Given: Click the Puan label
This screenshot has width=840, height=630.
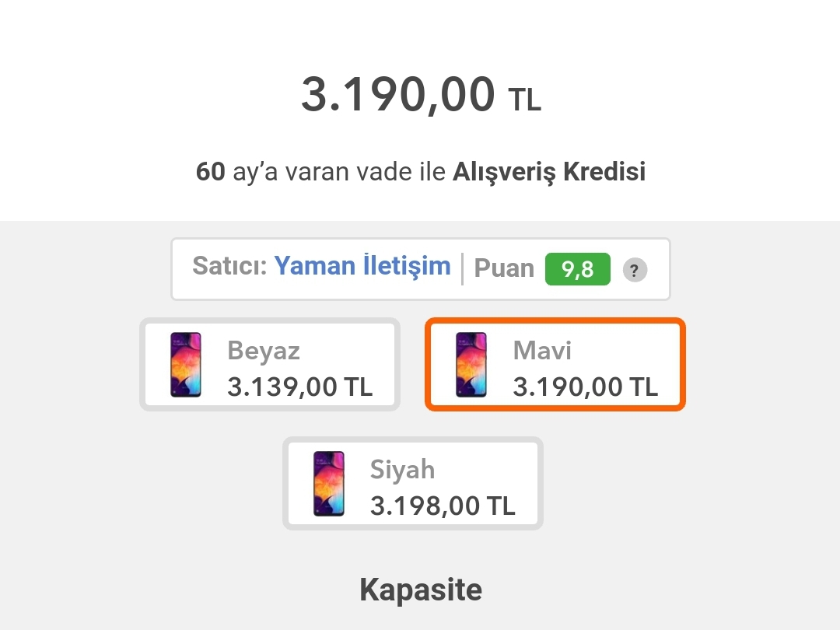Looking at the screenshot, I should point(504,268).
